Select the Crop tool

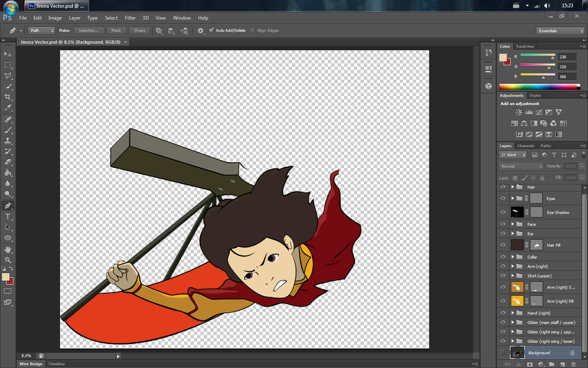click(x=7, y=97)
